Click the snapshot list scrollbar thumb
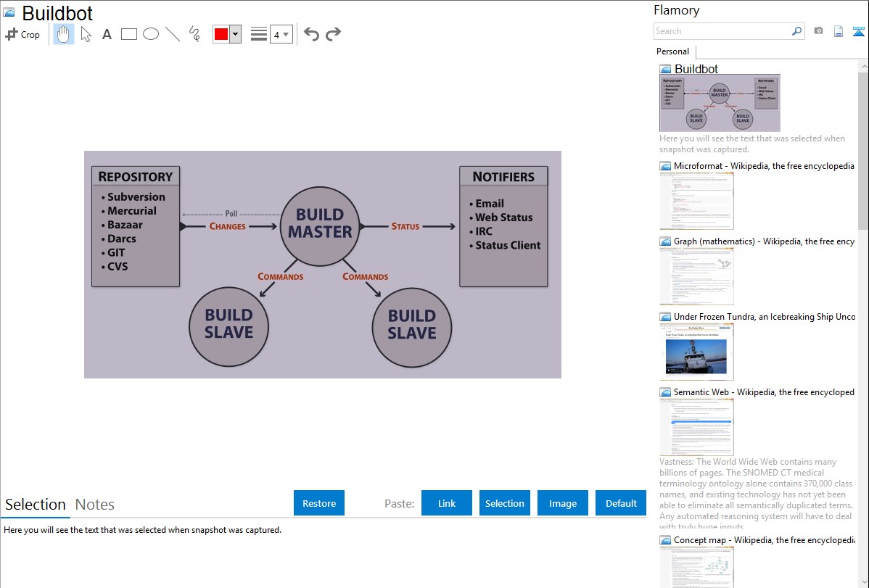 click(863, 151)
